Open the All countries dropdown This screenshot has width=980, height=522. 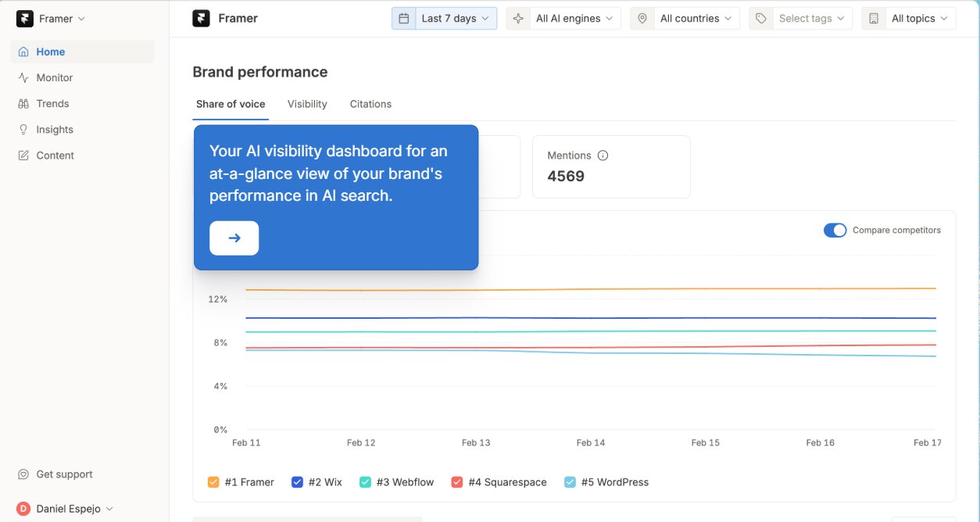(x=685, y=19)
